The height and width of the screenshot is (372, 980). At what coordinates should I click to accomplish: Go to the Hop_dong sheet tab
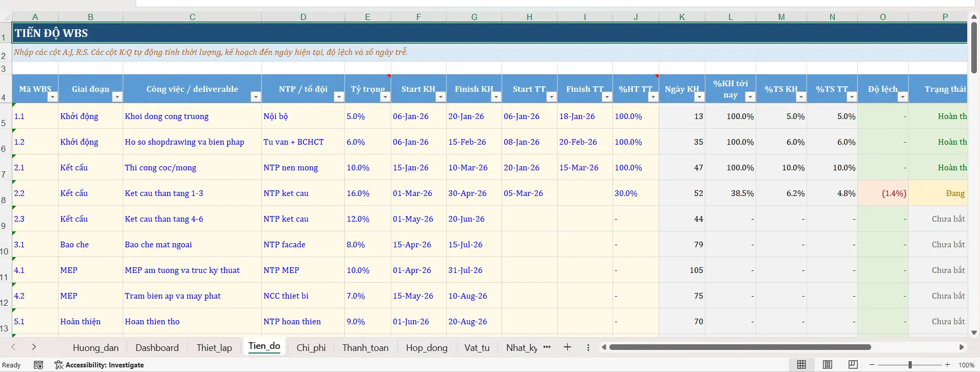[x=427, y=348]
